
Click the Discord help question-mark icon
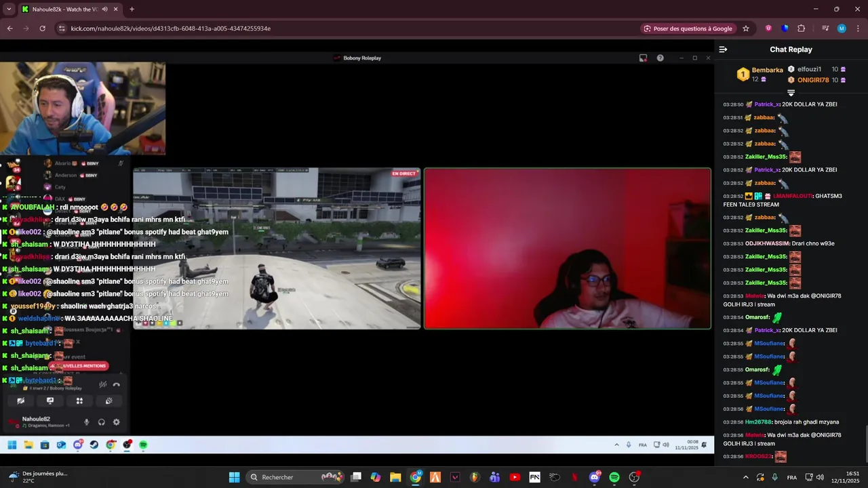[x=660, y=58]
